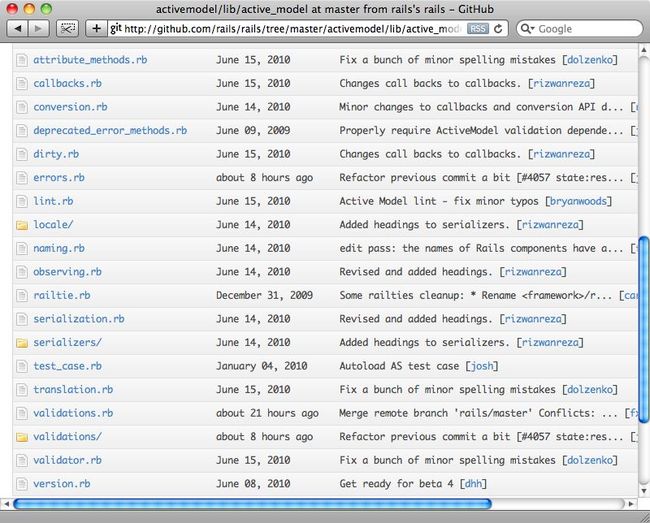Click file icon beside conversion.rb

click(22, 107)
